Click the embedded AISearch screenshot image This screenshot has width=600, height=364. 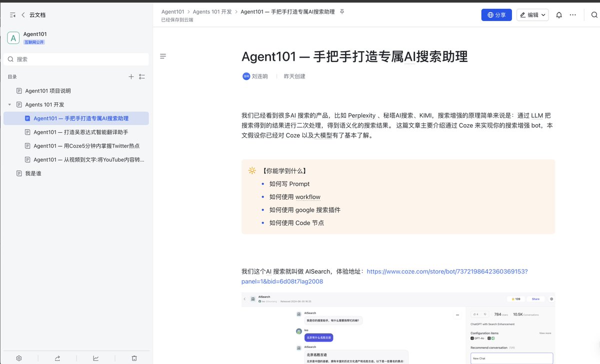(398, 328)
